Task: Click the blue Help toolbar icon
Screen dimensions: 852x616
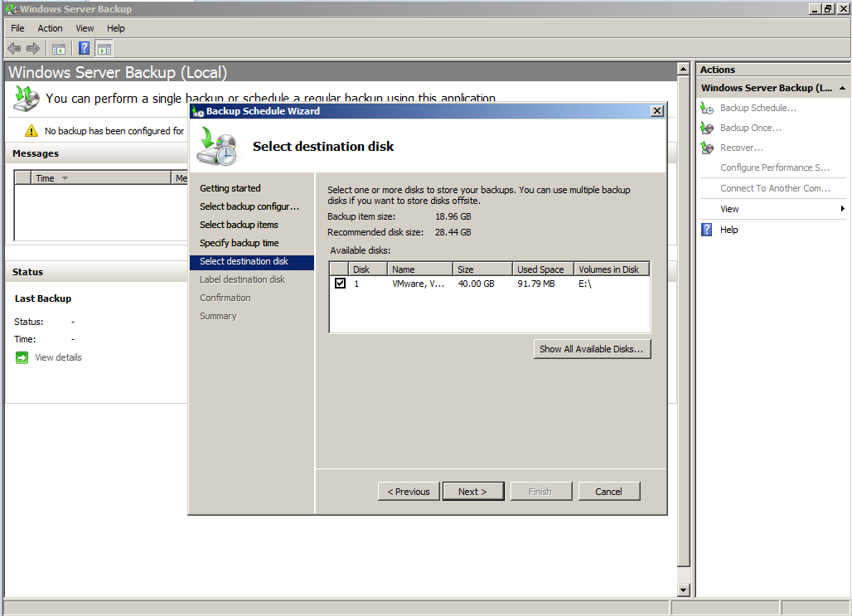Action: pyautogui.click(x=85, y=48)
